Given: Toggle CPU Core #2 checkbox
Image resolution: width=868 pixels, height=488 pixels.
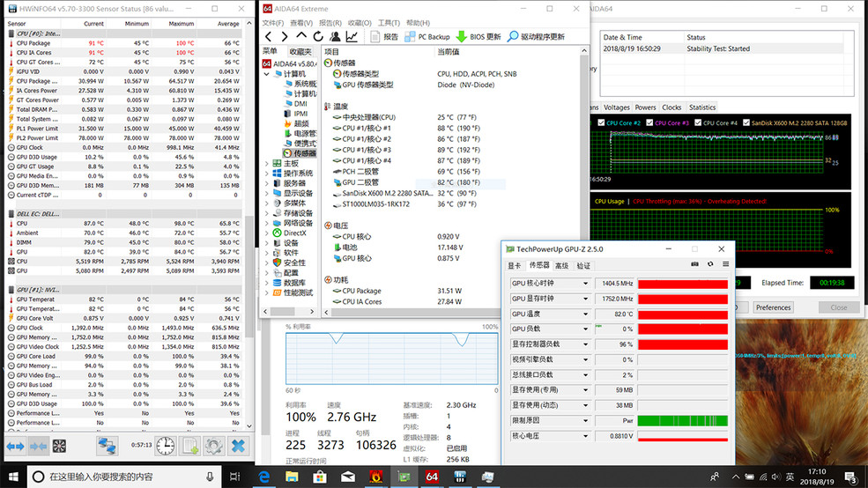Looking at the screenshot, I should [x=601, y=122].
